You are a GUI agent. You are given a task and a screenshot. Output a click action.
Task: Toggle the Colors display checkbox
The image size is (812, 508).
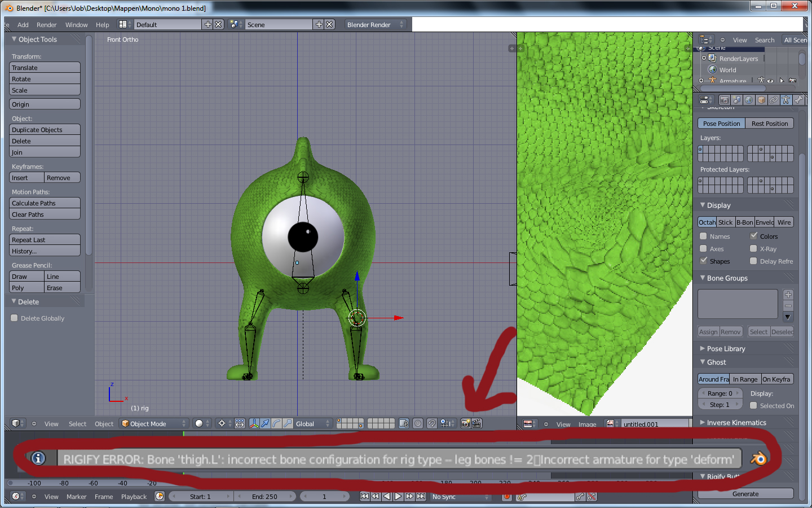(x=753, y=236)
